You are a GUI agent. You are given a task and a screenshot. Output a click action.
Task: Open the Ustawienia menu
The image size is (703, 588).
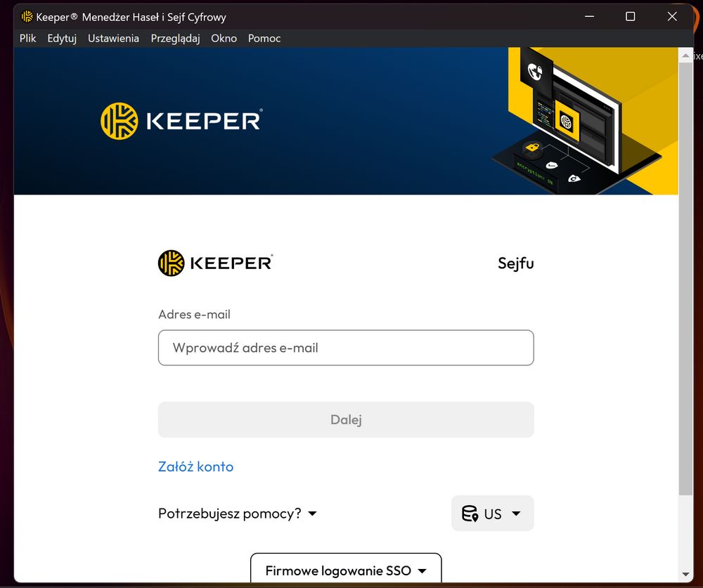[x=113, y=39]
